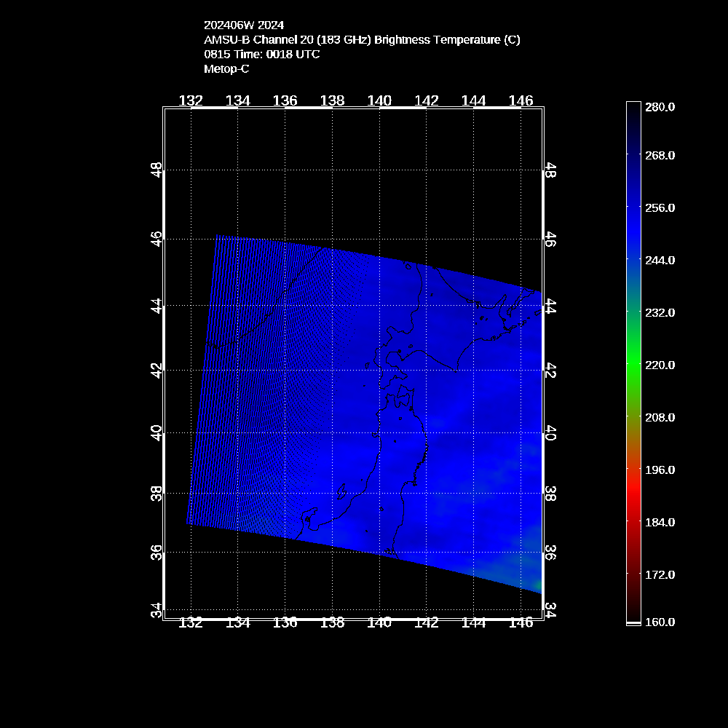Screen dimensions: 728x728
Task: Click the 280.0 label on the colorbar
Action: pyautogui.click(x=660, y=107)
